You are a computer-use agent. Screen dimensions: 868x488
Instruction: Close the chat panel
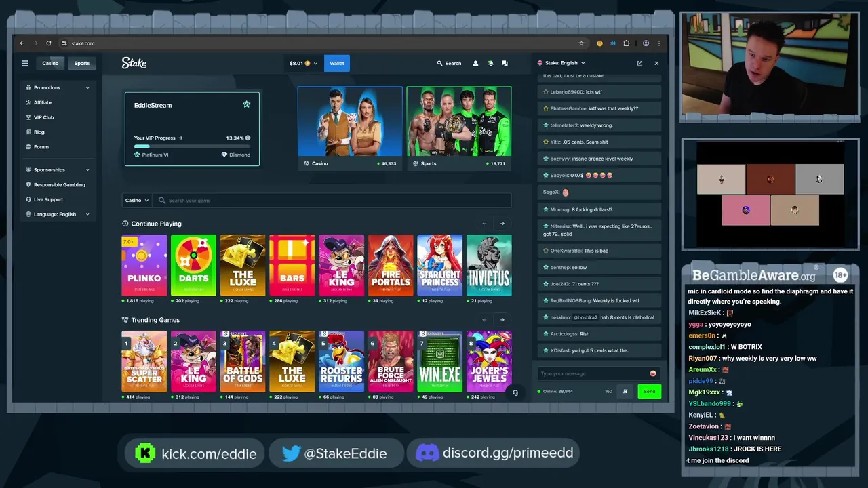[x=656, y=63]
